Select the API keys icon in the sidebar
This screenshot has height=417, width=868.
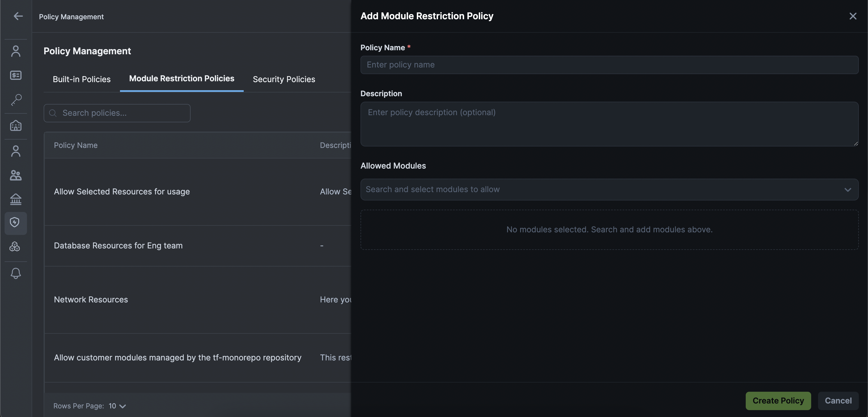point(16,100)
